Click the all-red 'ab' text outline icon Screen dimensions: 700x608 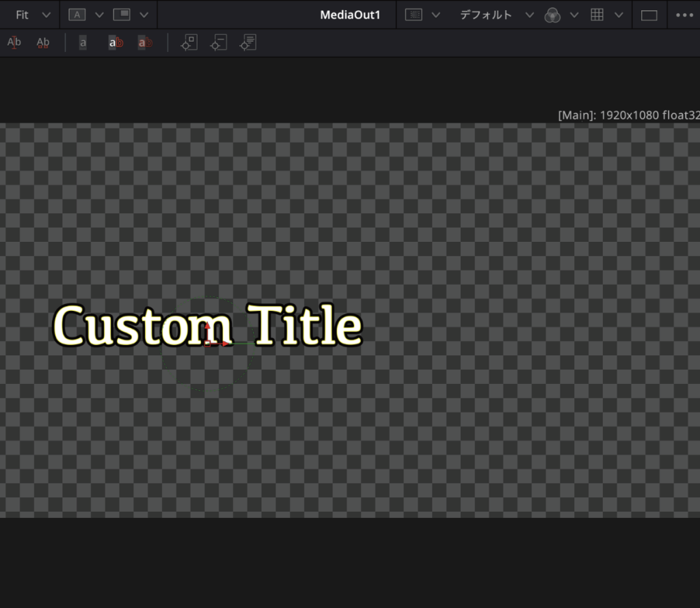[145, 43]
